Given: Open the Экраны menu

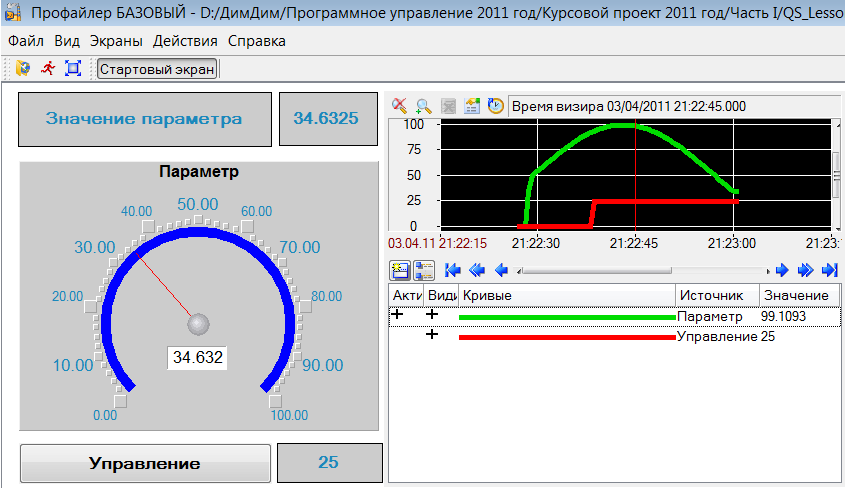Looking at the screenshot, I should point(116,41).
